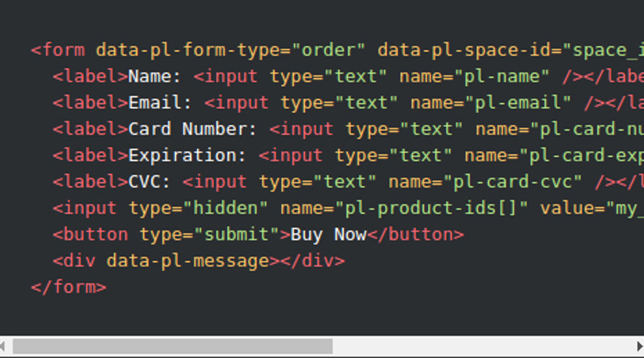Click the scrollbar left arrow
The image size is (644, 358).
(x=3, y=346)
